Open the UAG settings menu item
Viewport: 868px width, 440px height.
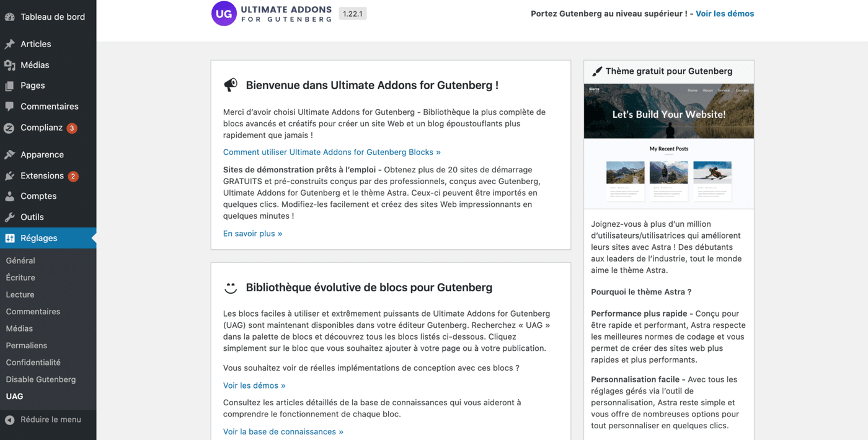pos(15,396)
